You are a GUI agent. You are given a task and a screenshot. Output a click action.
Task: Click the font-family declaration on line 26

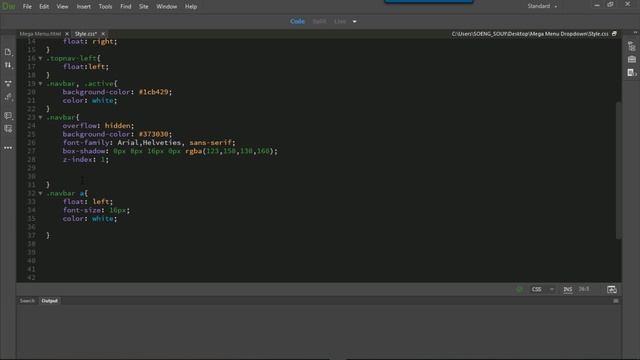pos(149,143)
